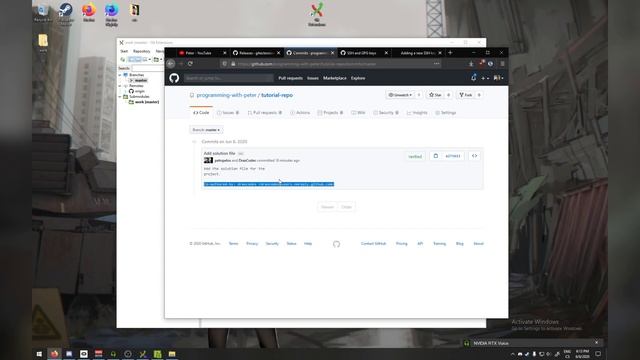Go back using the browser back arrow
Screen dimensions: 640x360
[171, 64]
